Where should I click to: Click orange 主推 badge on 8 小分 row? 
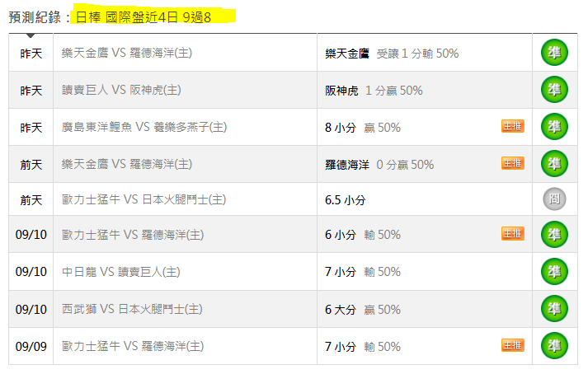(x=513, y=126)
